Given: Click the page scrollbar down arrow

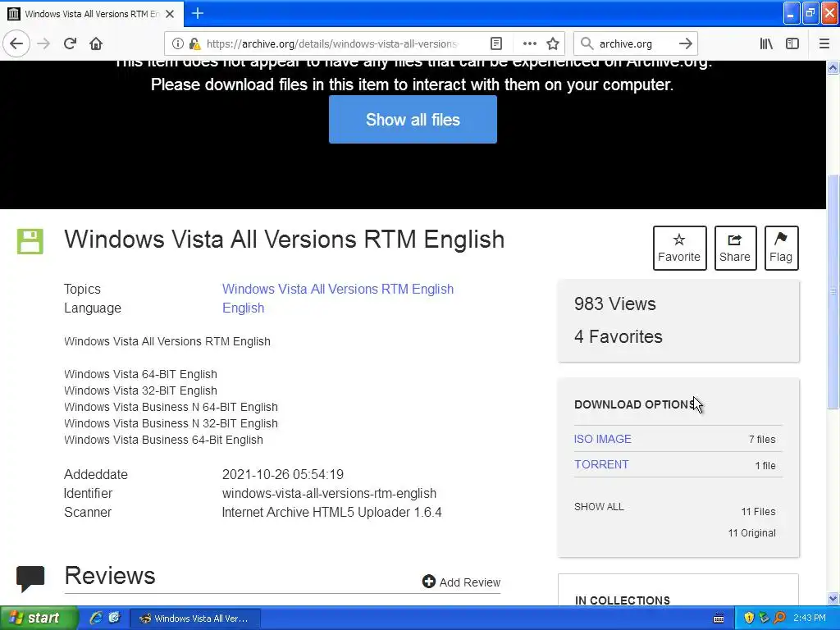Looking at the screenshot, I should 833,598.
